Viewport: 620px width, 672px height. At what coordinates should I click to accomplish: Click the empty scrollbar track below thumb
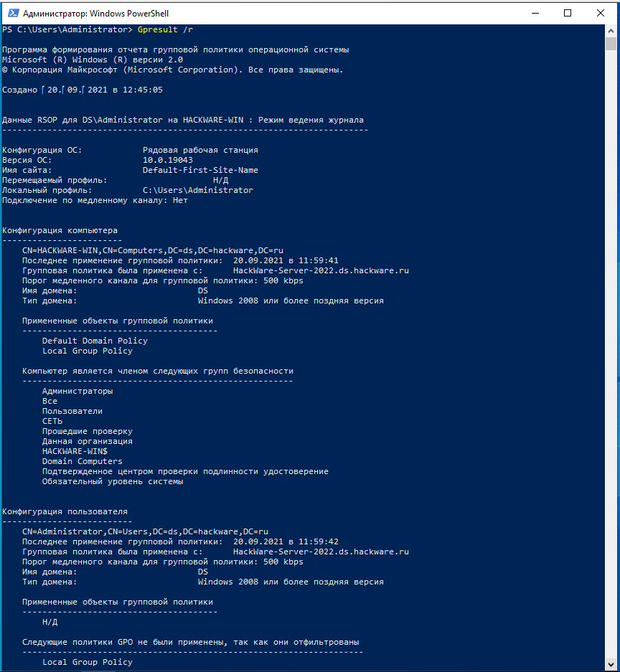pos(611,359)
